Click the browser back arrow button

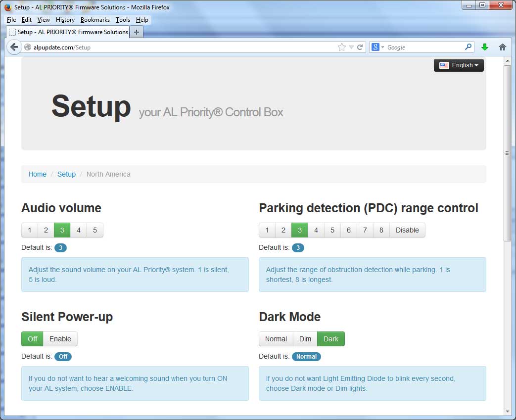tap(14, 47)
